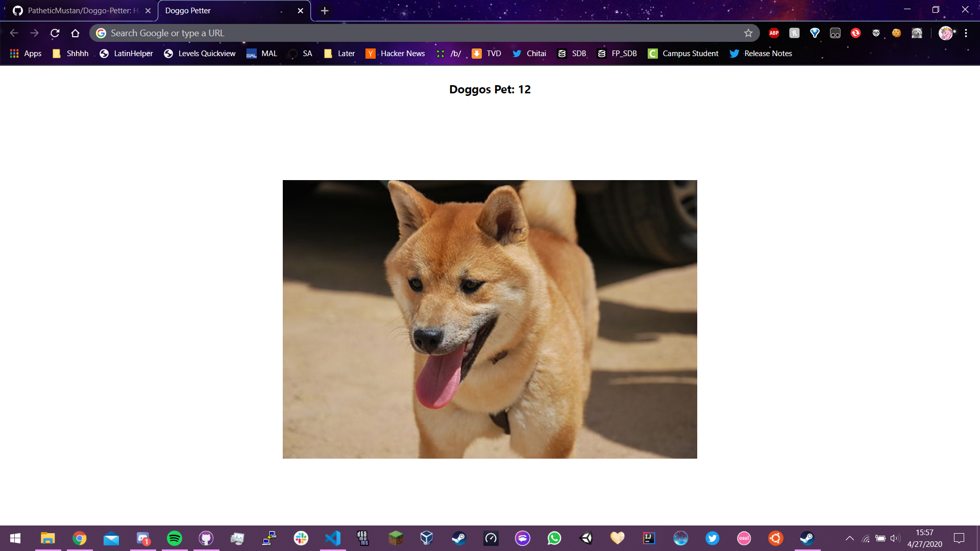Open a new tab with plus button
This screenshot has width=980, height=551.
click(x=325, y=11)
